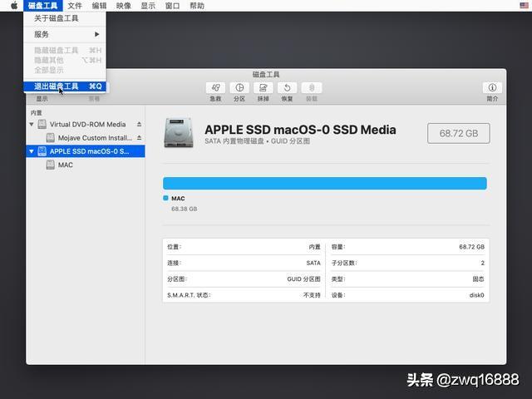Click the Partition (分区) toolbar icon
Screen dimensions: 532x399
click(239, 88)
